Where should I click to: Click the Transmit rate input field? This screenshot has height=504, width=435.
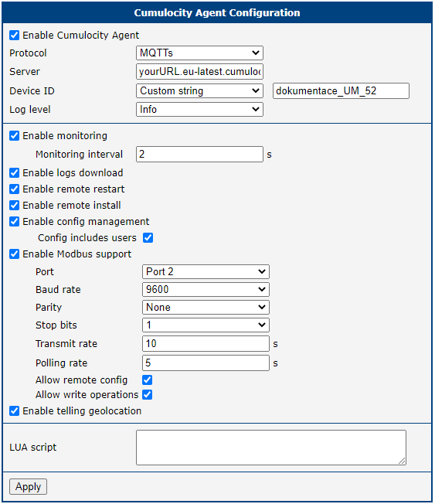206,344
